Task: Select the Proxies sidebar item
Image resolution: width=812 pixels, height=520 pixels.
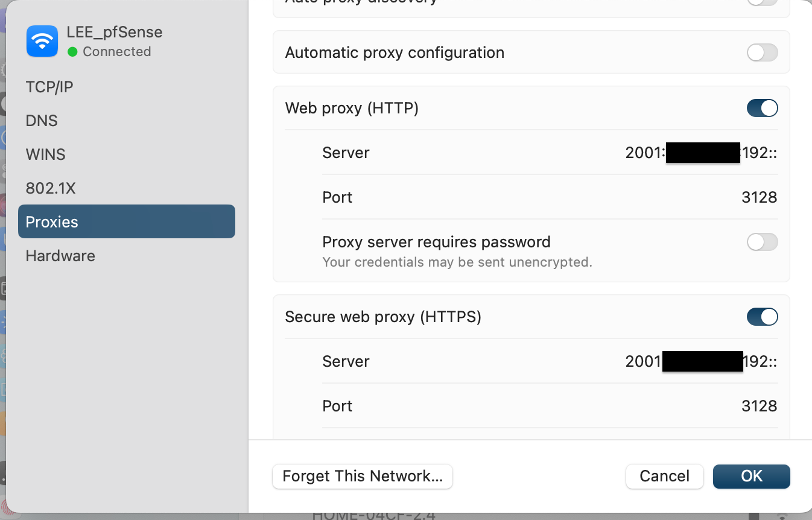Action: (127, 221)
